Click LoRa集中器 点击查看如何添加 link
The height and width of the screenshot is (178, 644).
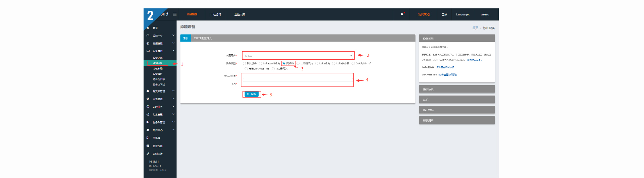pyautogui.click(x=445, y=67)
